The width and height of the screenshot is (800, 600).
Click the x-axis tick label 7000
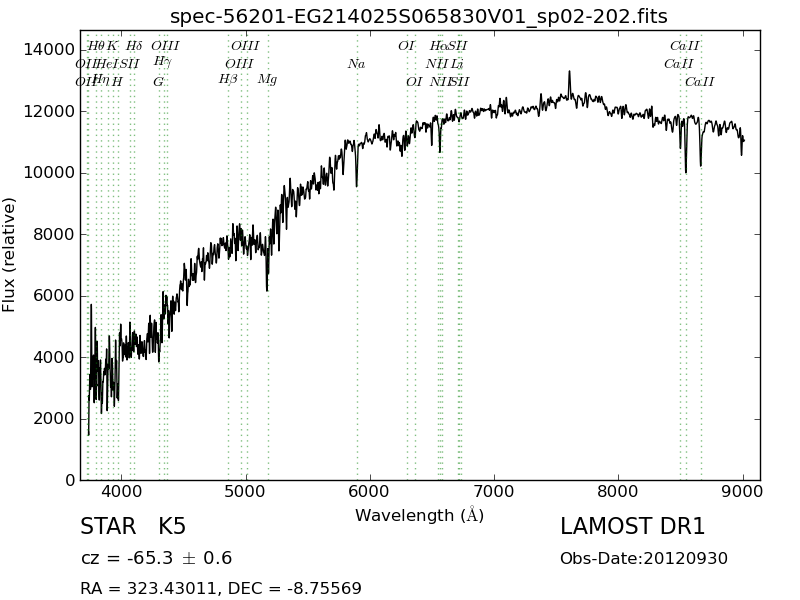coord(494,492)
